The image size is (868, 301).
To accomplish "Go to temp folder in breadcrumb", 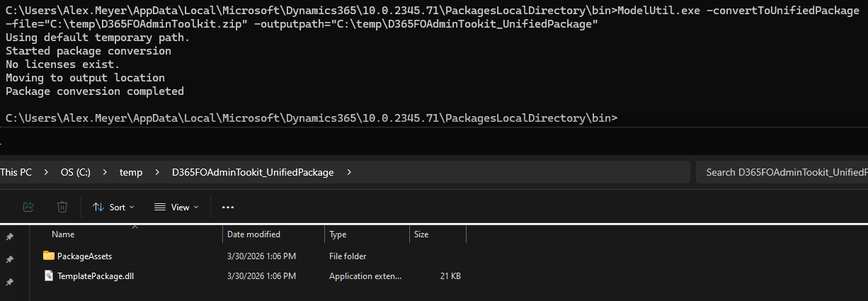I will (x=131, y=172).
